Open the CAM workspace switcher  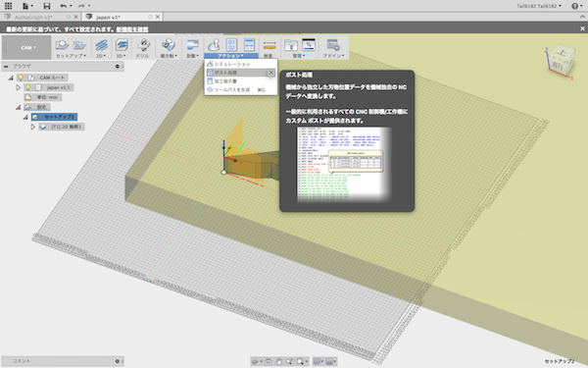pos(26,48)
